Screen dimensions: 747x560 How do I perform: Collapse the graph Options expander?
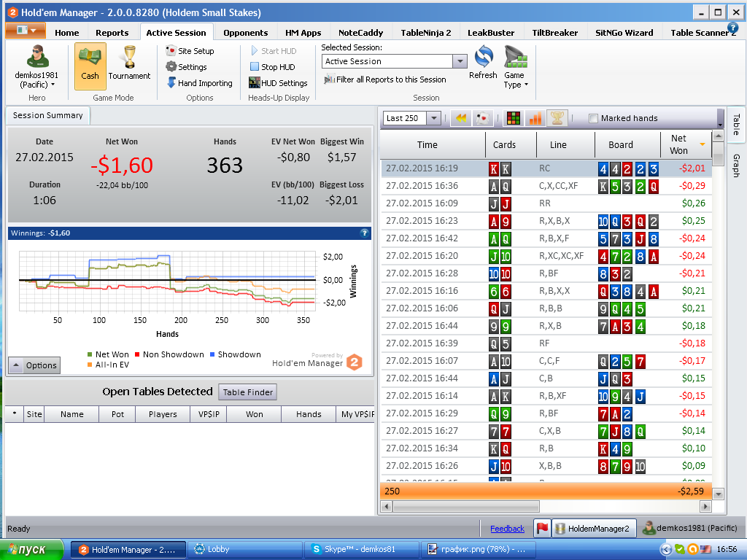[x=34, y=365]
